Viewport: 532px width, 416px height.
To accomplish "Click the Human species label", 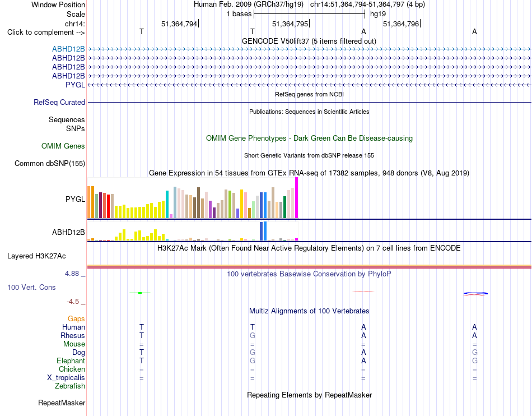I will [x=73, y=327].
